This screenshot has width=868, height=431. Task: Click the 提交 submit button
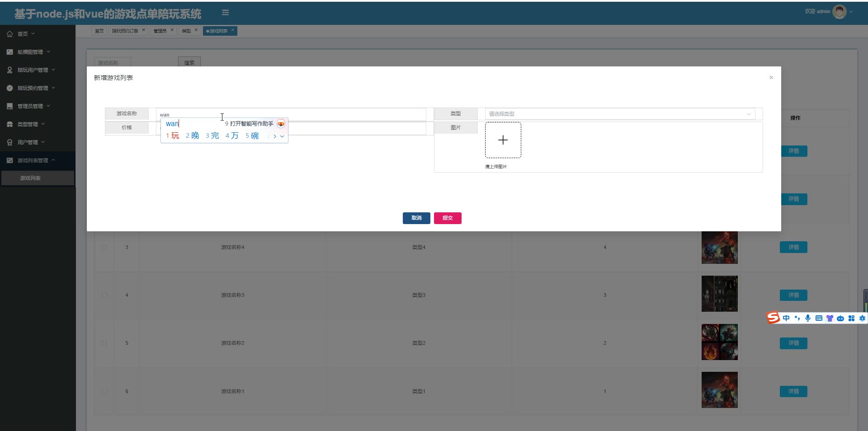click(x=448, y=218)
